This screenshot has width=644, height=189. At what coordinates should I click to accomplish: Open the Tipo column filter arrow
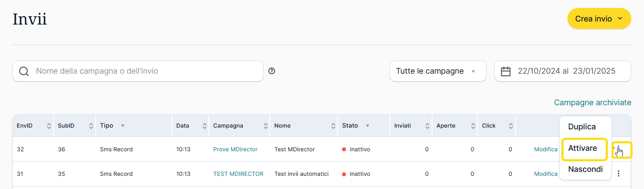tap(123, 126)
